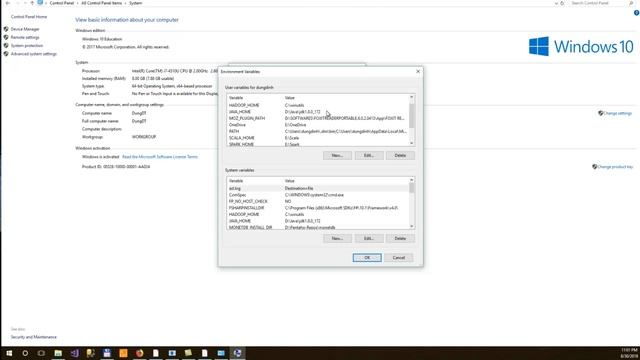Open Sticky Notes icon on the taskbar
The image size is (640, 360).
coord(188,353)
